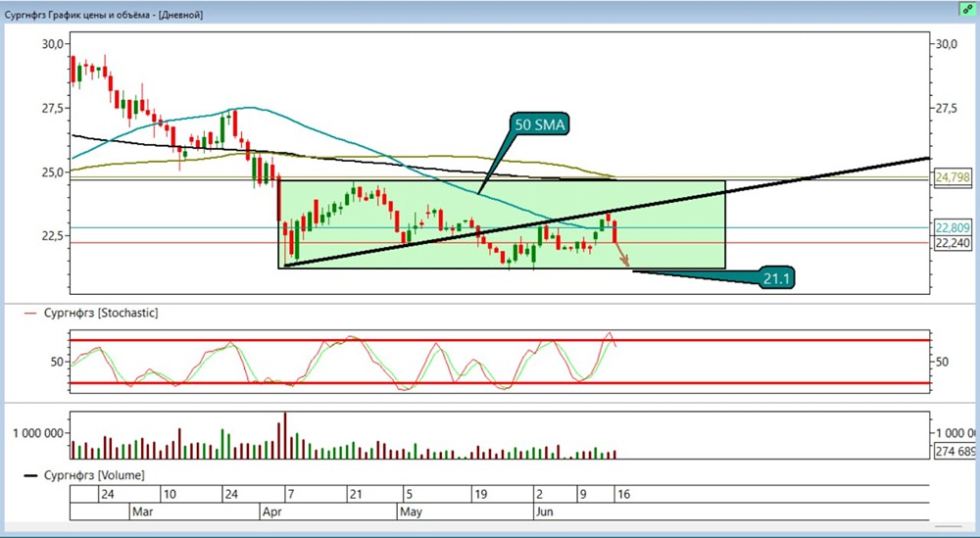The image size is (980, 538).
Task: Click the tallest volume bar in early April
Action: point(285,435)
